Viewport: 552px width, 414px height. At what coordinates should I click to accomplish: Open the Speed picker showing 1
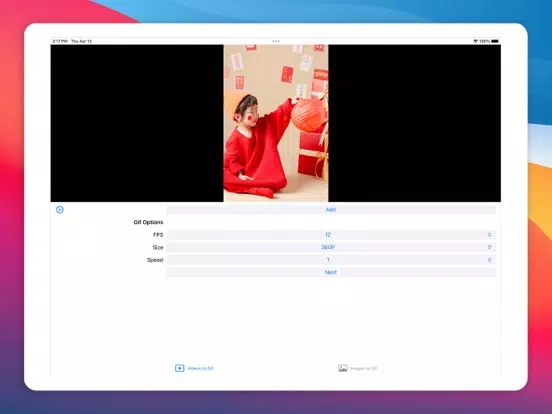pyautogui.click(x=331, y=260)
